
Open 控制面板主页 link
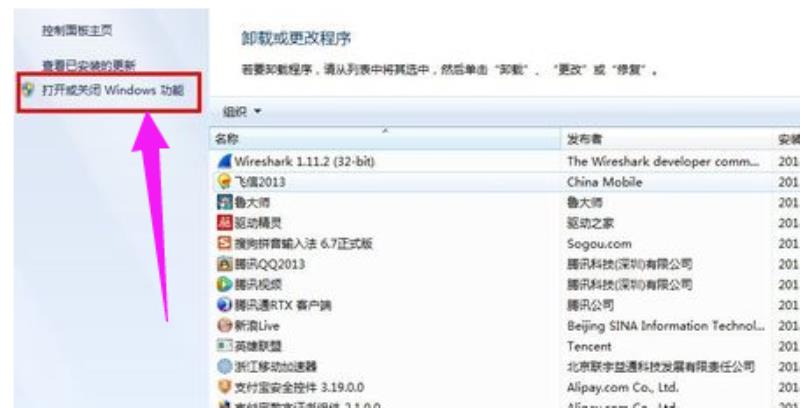(x=77, y=31)
